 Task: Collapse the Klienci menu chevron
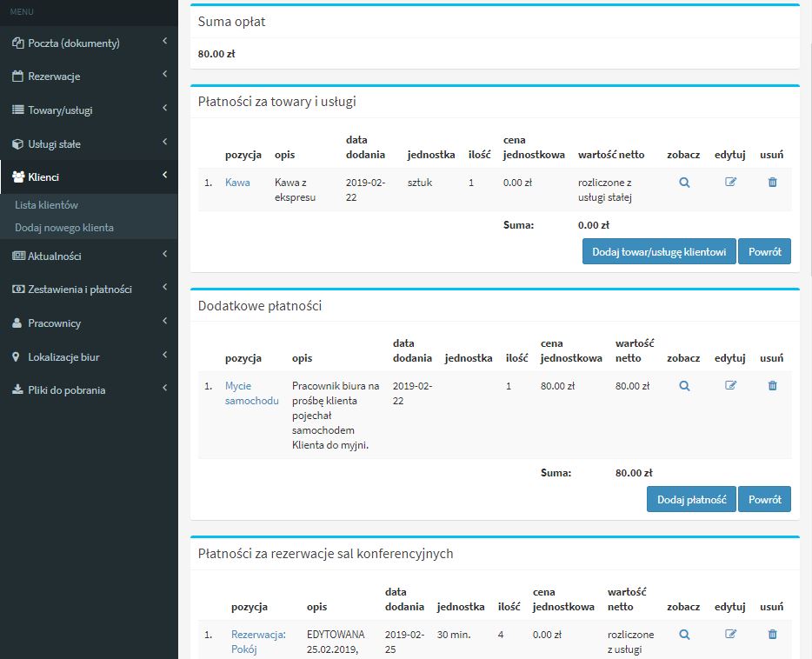164,175
